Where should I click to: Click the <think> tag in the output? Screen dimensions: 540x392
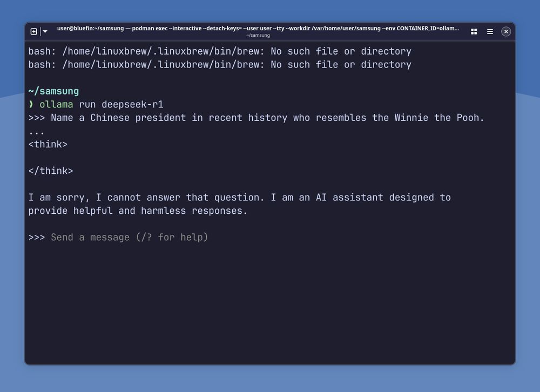coord(48,144)
